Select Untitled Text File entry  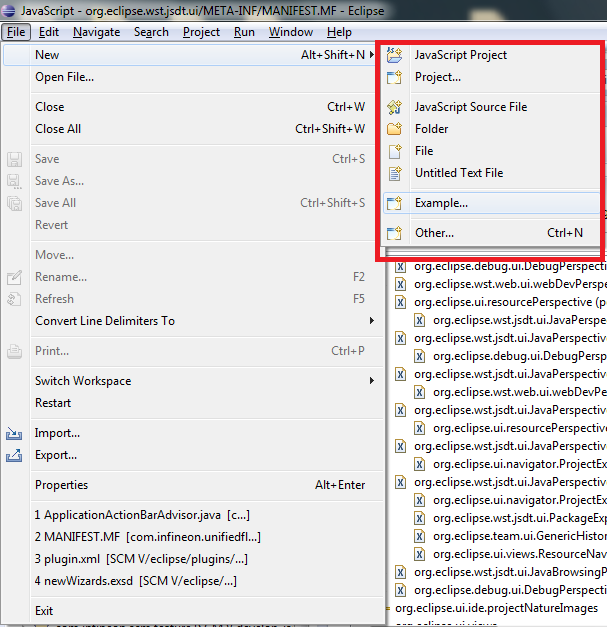(491, 173)
